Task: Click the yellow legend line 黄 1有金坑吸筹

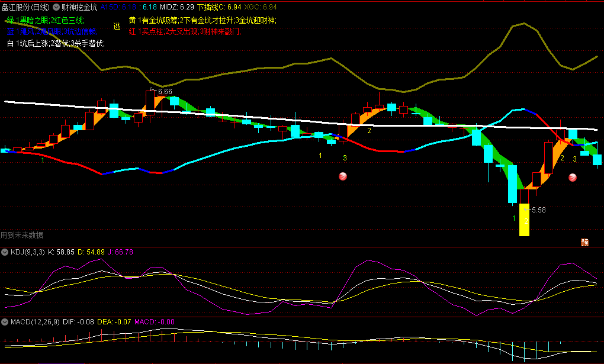Action: click(203, 20)
